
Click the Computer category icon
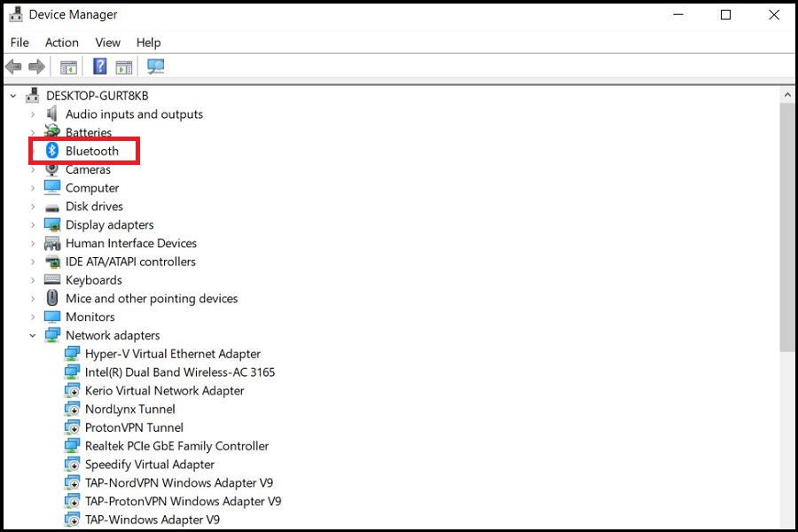52,187
